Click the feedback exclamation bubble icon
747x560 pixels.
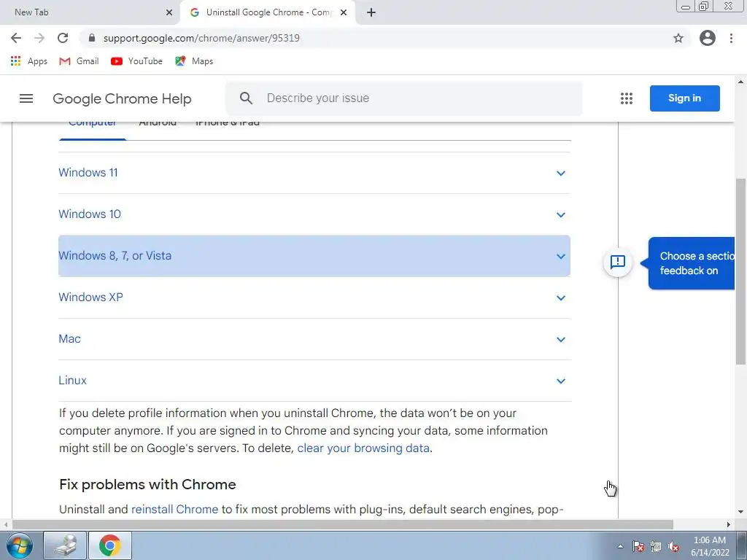pos(618,262)
